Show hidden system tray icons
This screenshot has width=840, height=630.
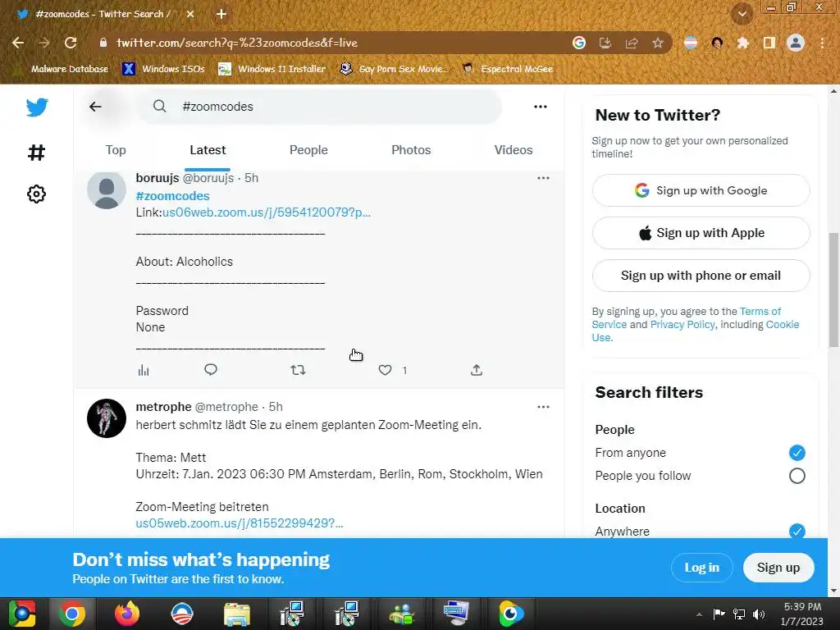(x=699, y=614)
